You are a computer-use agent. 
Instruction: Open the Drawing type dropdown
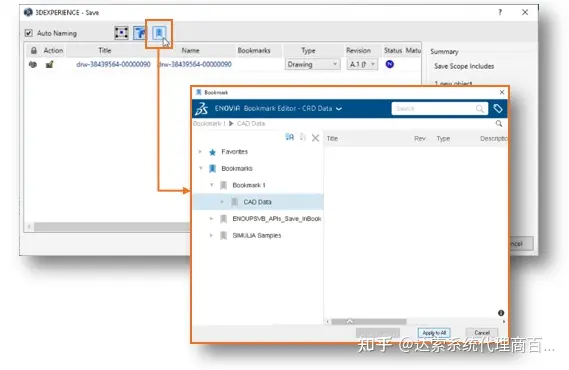click(x=312, y=65)
